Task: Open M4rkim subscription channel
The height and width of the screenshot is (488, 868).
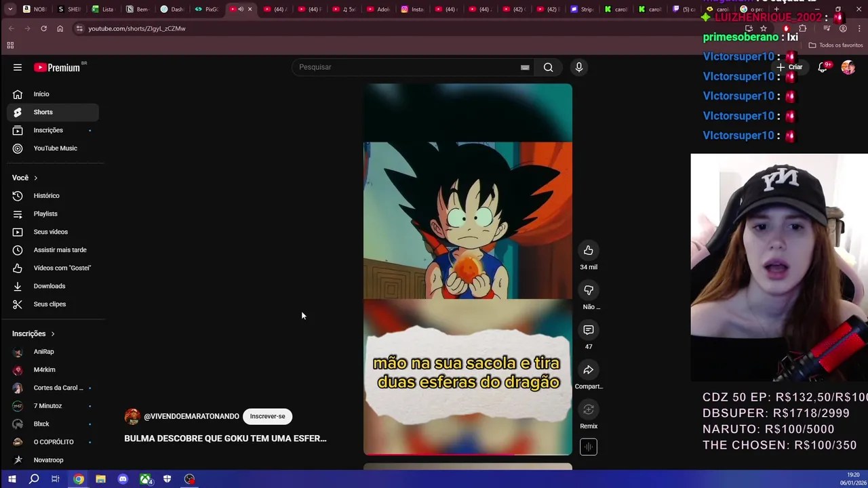Action: pos(53,369)
